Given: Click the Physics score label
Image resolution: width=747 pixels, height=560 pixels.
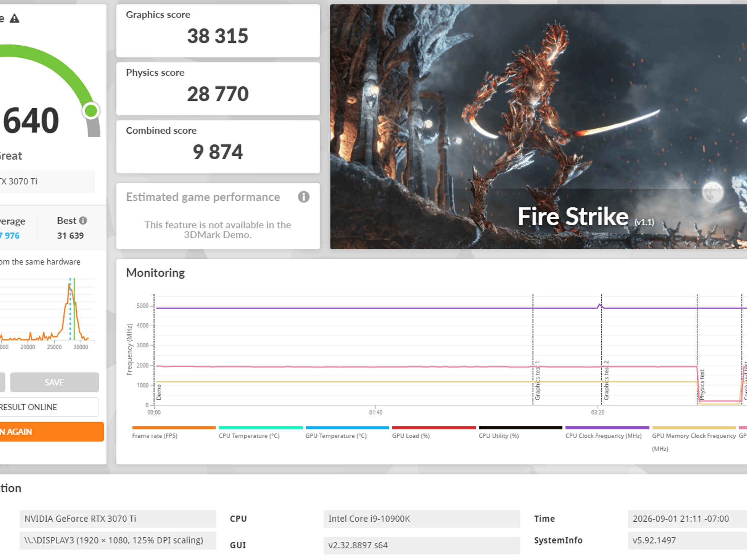Looking at the screenshot, I should coord(155,73).
